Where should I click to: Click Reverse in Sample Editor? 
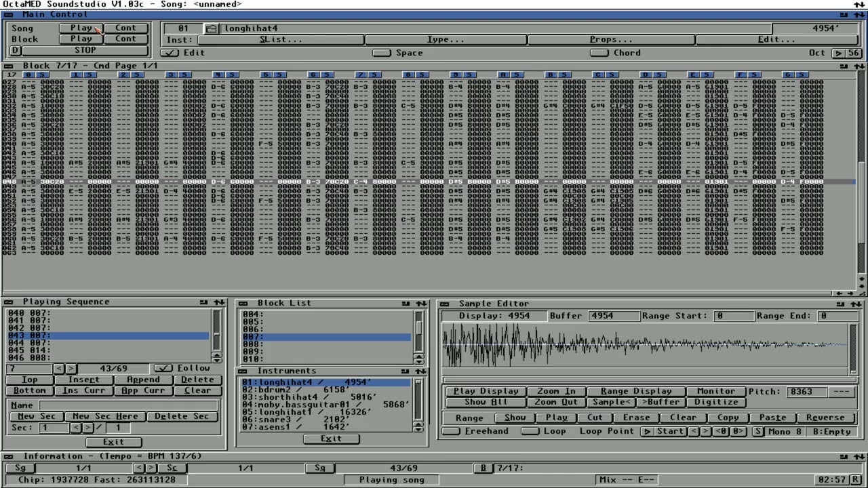click(825, 418)
